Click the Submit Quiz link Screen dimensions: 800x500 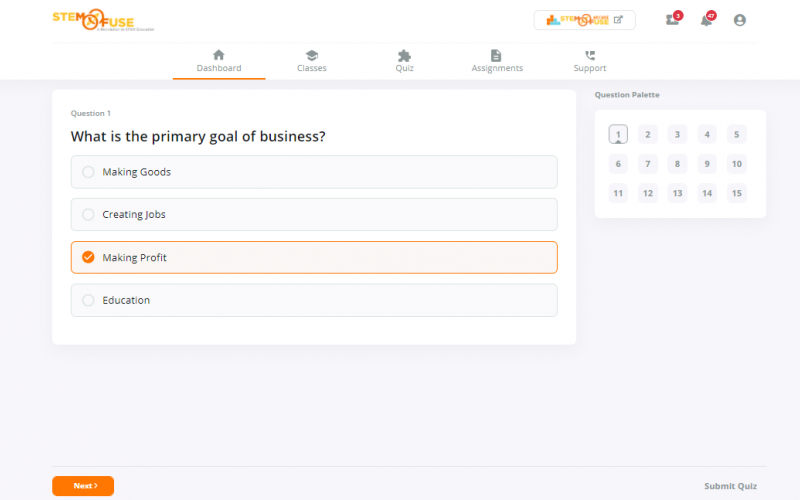pos(730,486)
